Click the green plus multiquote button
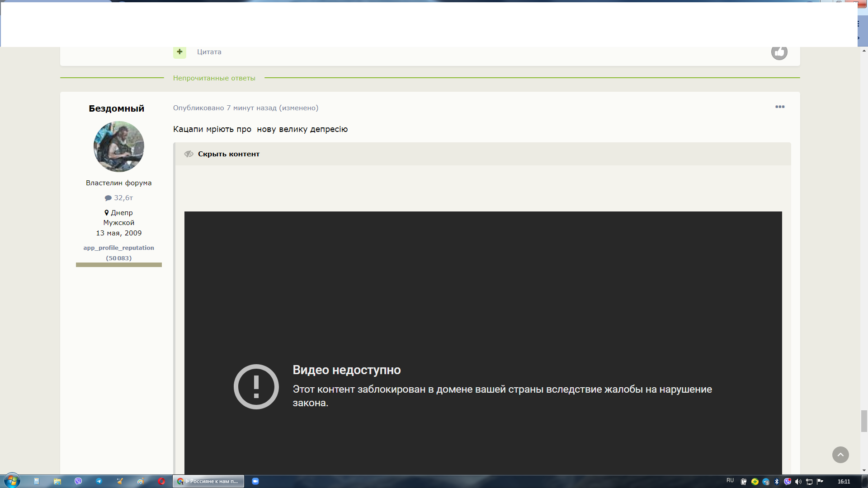 pos(179,52)
